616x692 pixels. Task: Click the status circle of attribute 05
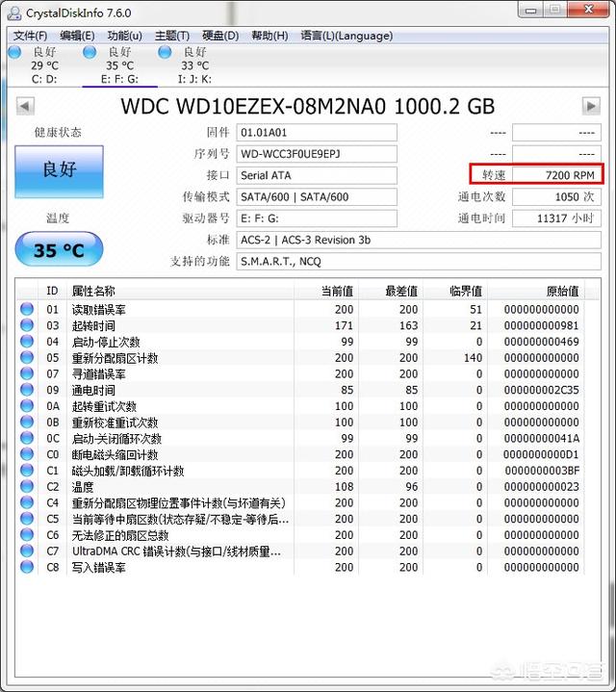[27, 357]
